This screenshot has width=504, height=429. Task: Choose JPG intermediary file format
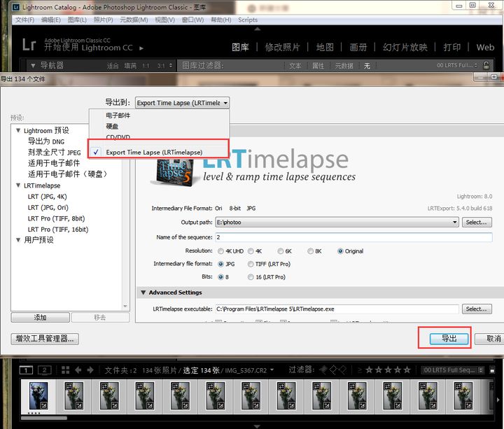pos(220,264)
